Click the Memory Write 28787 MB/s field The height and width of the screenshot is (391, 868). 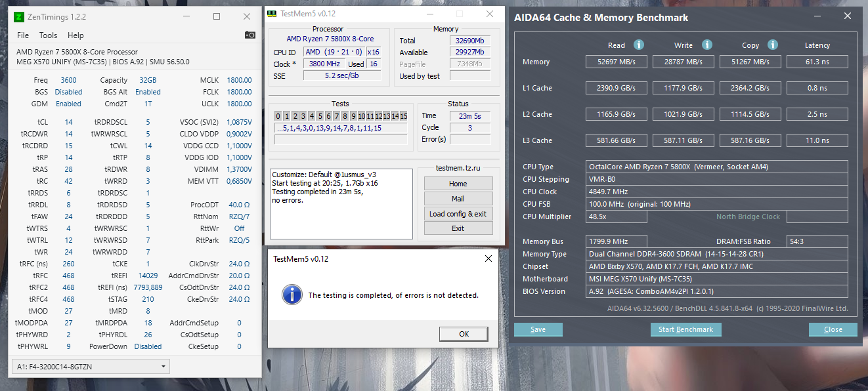click(x=684, y=62)
